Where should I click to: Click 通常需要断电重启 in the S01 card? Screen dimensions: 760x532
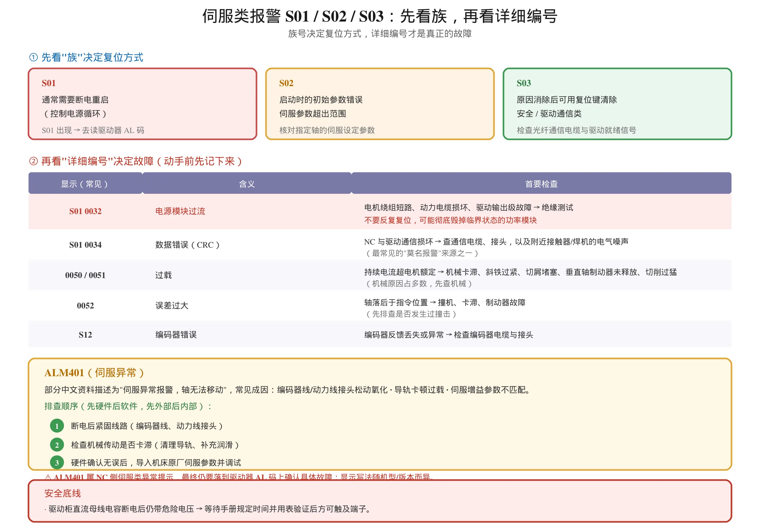point(75,100)
